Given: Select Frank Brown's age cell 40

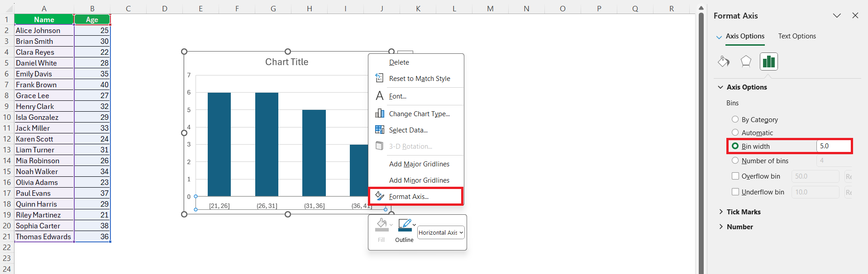Looking at the screenshot, I should (92, 85).
